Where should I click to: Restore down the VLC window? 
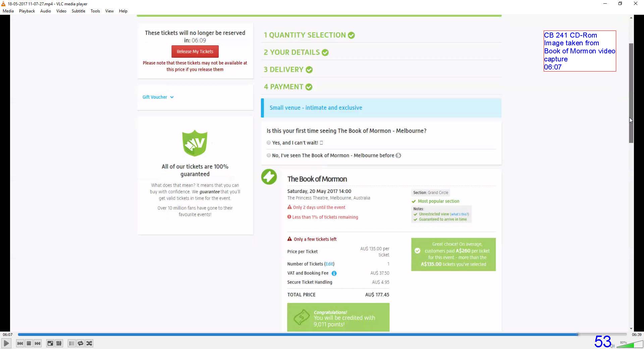tap(620, 4)
